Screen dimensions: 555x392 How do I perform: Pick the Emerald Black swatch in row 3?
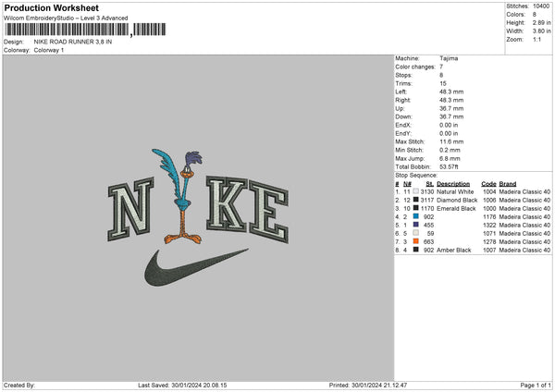[x=416, y=208]
